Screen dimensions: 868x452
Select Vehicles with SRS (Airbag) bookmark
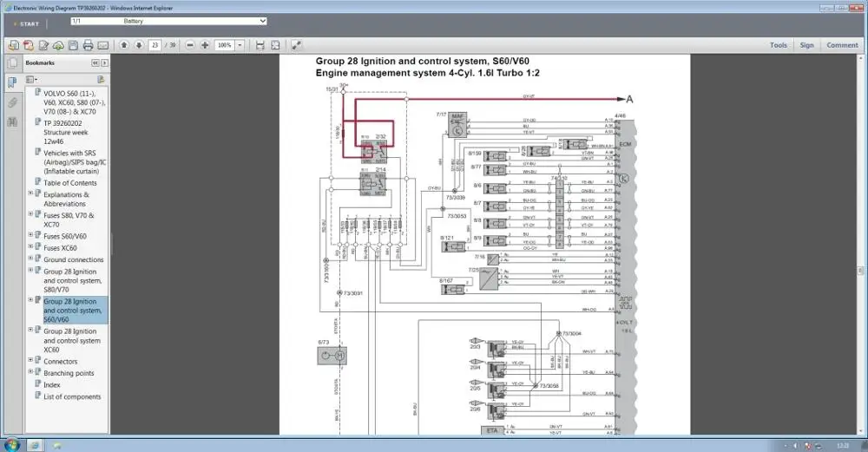pyautogui.click(x=74, y=162)
